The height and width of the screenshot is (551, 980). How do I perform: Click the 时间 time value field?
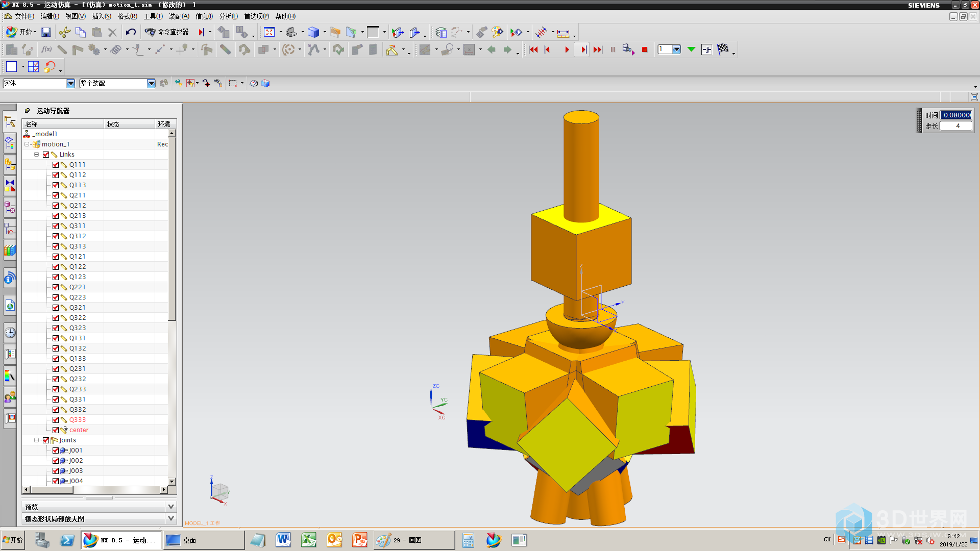pyautogui.click(x=956, y=115)
